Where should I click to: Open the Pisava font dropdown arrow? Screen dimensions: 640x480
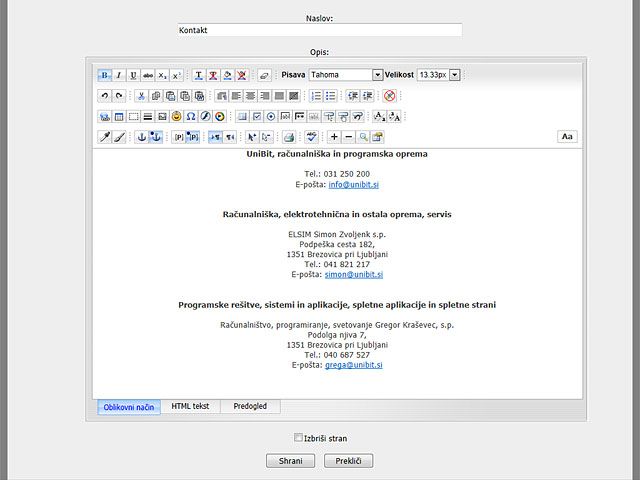[x=378, y=75]
